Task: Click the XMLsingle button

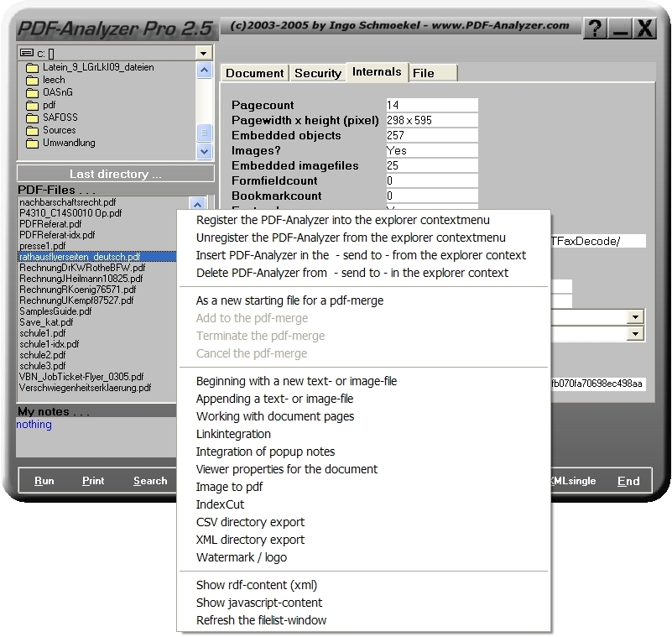Action: [x=574, y=481]
